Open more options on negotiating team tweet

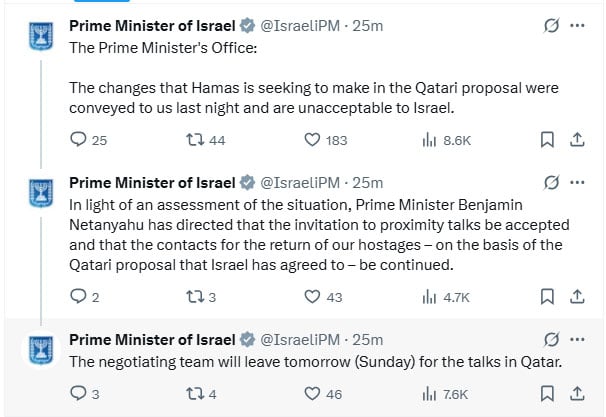(577, 340)
